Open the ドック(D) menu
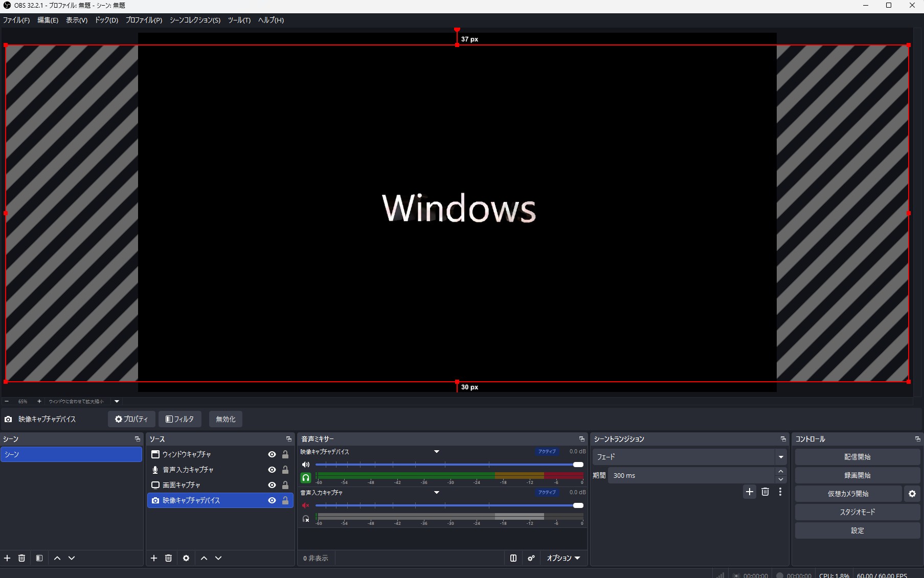The width and height of the screenshot is (924, 578). 106,20
